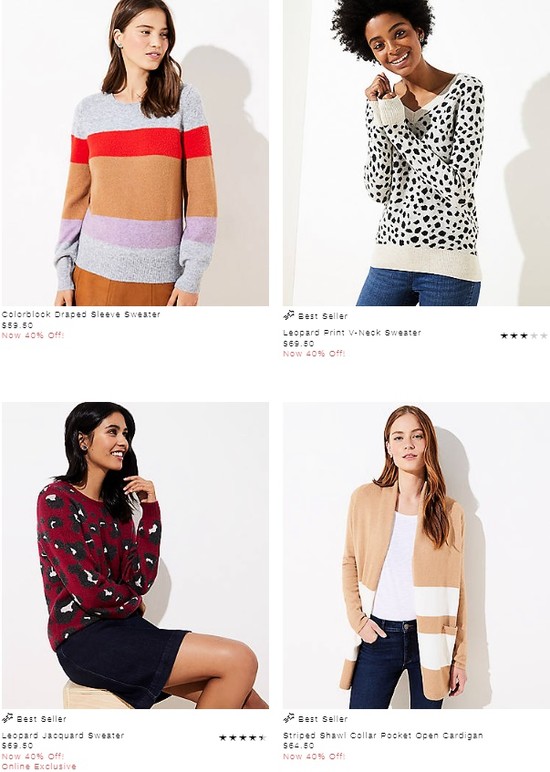Open the Striped Shawl Collar Cardigan photo
Viewport: 550px width, 772px height.
tap(416, 555)
